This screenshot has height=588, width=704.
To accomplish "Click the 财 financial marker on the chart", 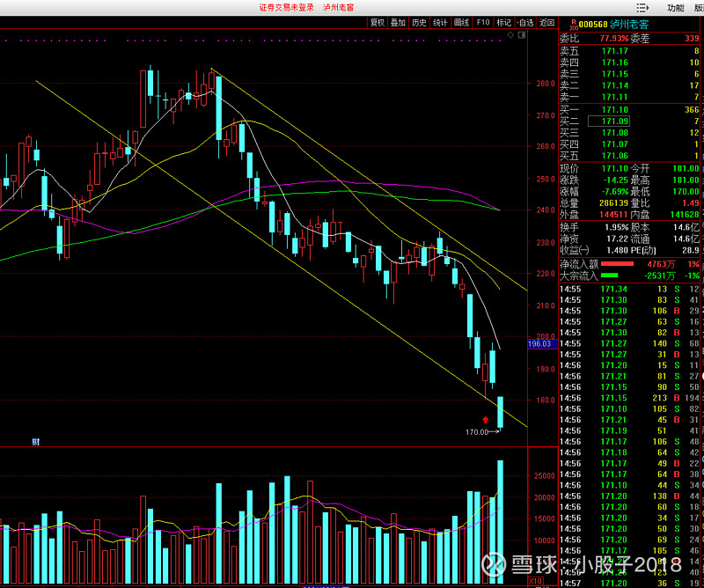I will point(36,442).
